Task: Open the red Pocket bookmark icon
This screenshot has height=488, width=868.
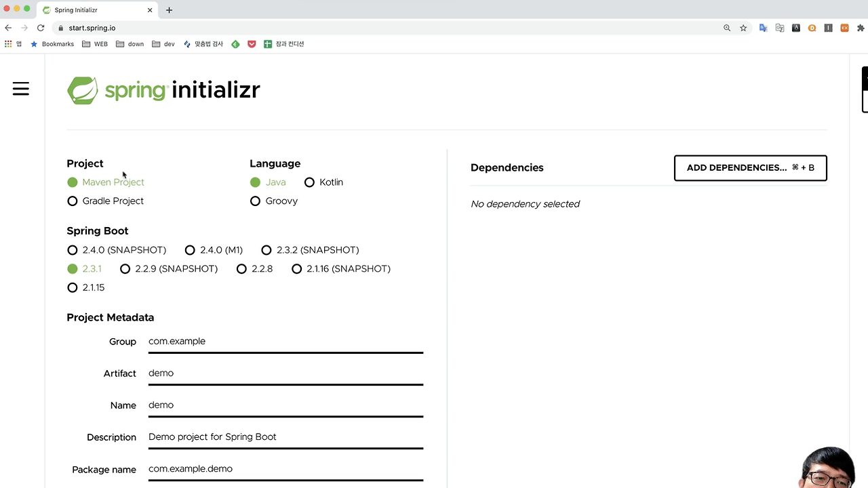Action: point(252,44)
